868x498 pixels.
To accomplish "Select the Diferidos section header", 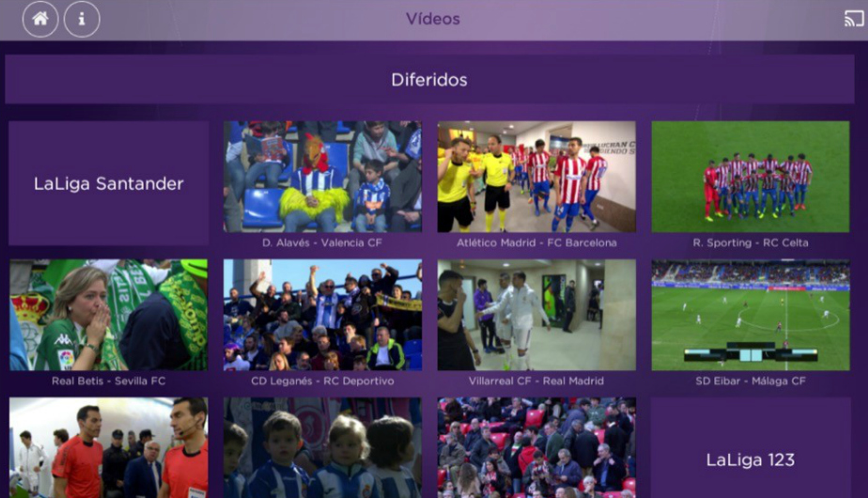I will pyautogui.click(x=429, y=79).
